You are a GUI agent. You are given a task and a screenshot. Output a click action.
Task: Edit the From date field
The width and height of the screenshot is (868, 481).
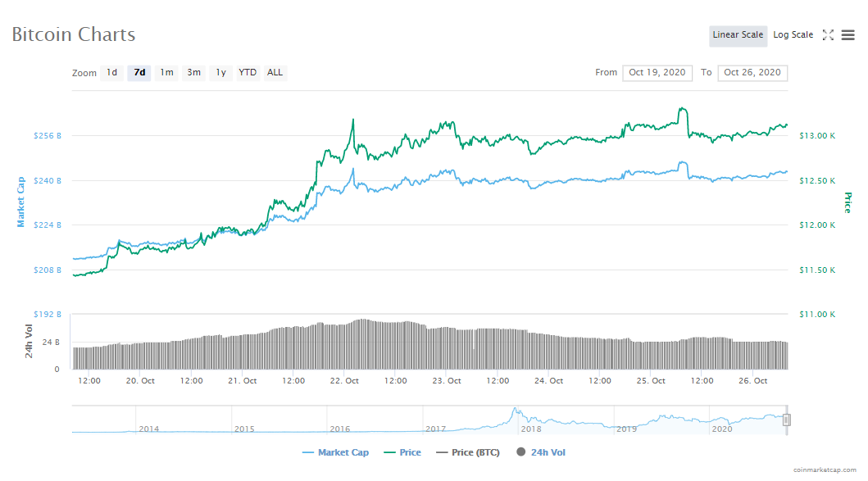point(657,72)
